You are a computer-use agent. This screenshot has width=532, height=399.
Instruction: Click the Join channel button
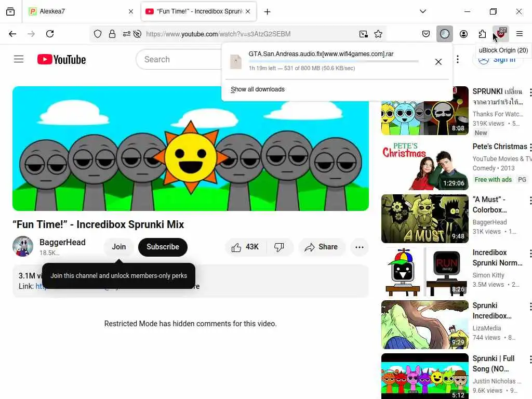[119, 247]
